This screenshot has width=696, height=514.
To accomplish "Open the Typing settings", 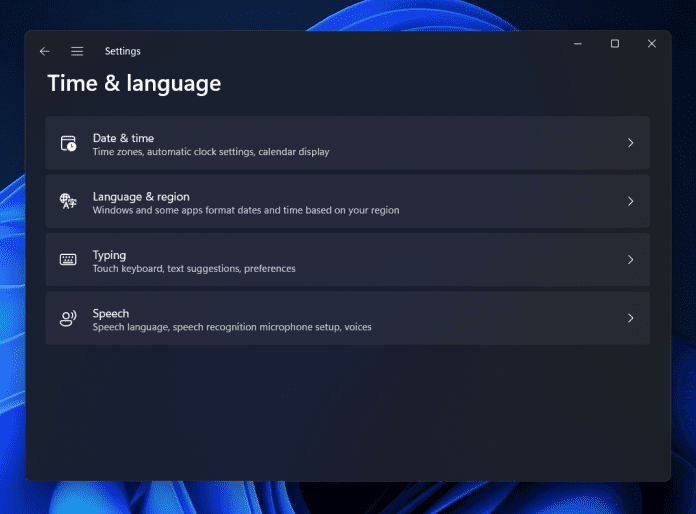I will pos(348,260).
